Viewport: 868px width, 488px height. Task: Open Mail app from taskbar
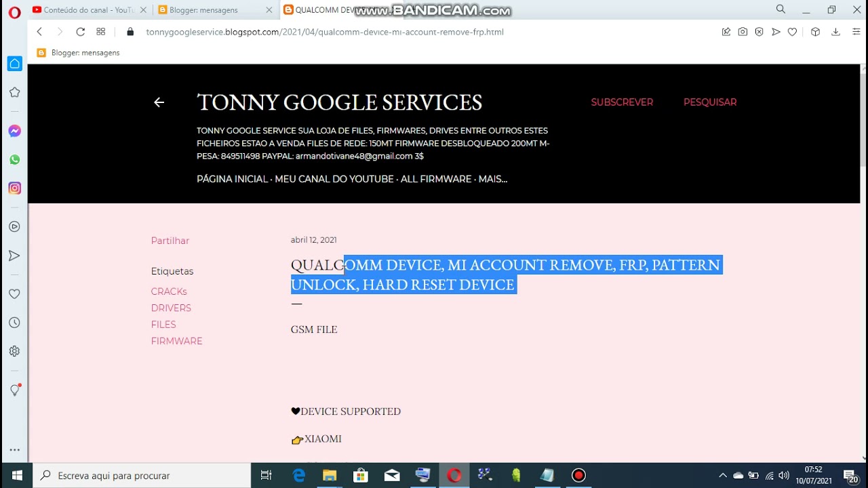tap(392, 475)
